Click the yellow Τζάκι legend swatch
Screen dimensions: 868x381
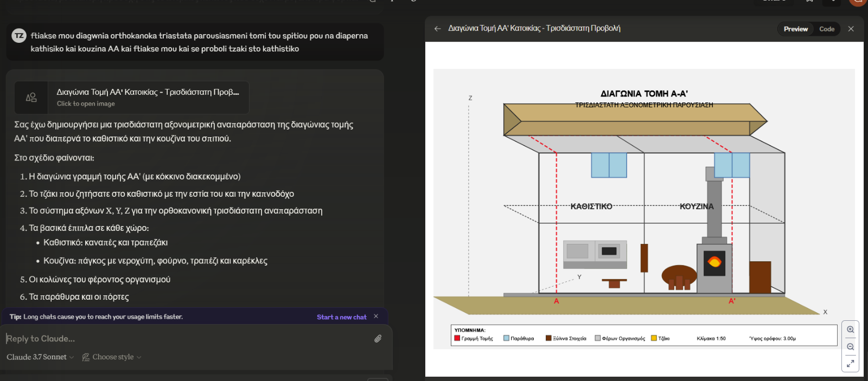[x=654, y=338]
